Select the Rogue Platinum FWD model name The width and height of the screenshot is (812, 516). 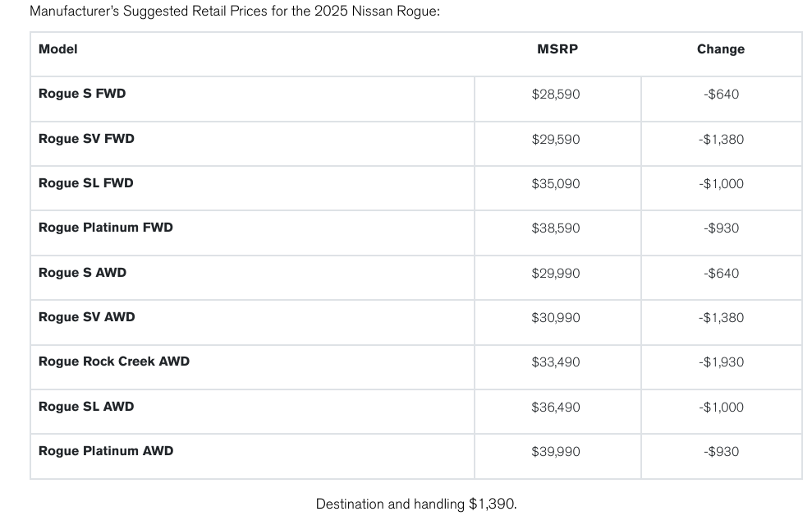tap(106, 228)
